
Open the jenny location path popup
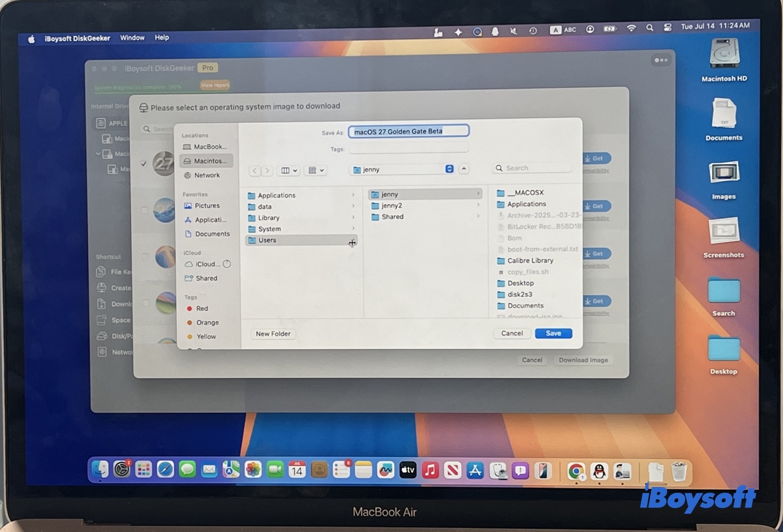point(401,169)
